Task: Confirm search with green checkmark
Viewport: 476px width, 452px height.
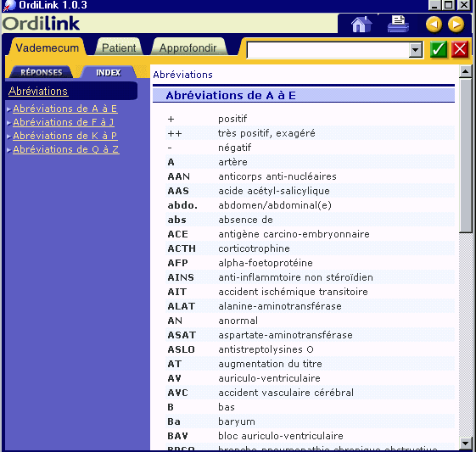Action: 439,49
